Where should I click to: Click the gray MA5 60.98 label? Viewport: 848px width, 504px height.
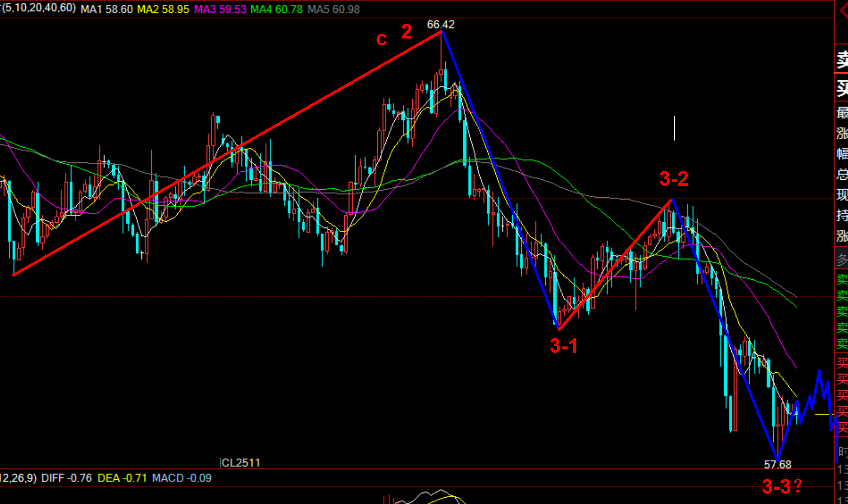point(334,9)
